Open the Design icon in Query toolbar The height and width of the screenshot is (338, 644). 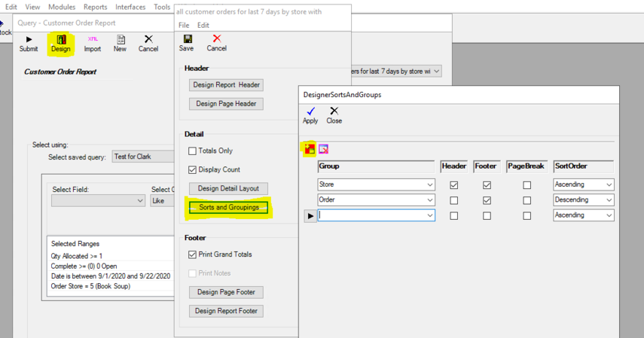tap(61, 44)
